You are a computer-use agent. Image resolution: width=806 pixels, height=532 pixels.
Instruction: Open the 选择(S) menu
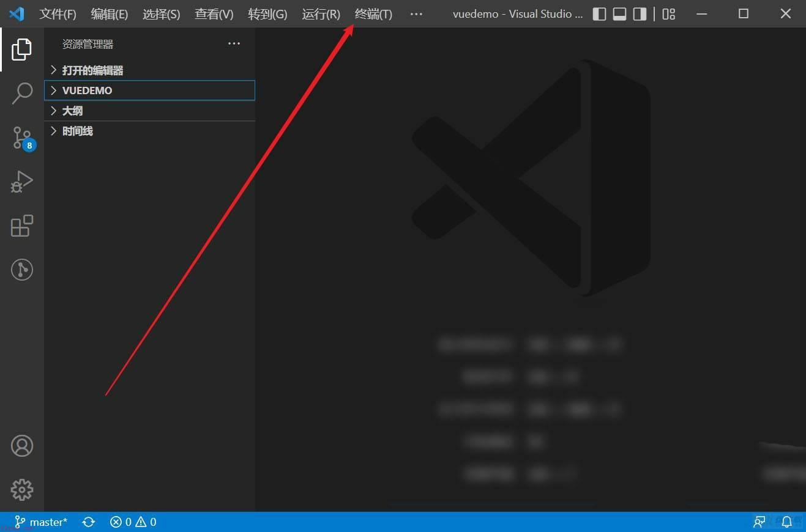tap(162, 14)
